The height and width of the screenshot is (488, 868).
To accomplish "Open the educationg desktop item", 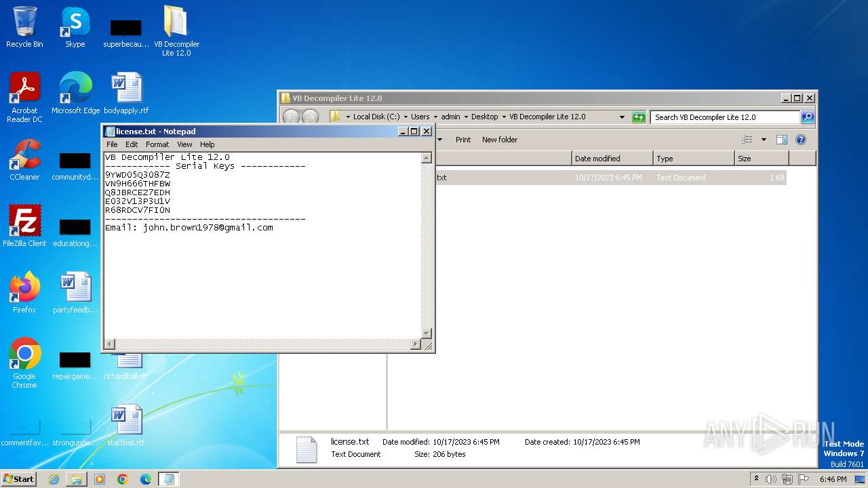I will coord(75,232).
